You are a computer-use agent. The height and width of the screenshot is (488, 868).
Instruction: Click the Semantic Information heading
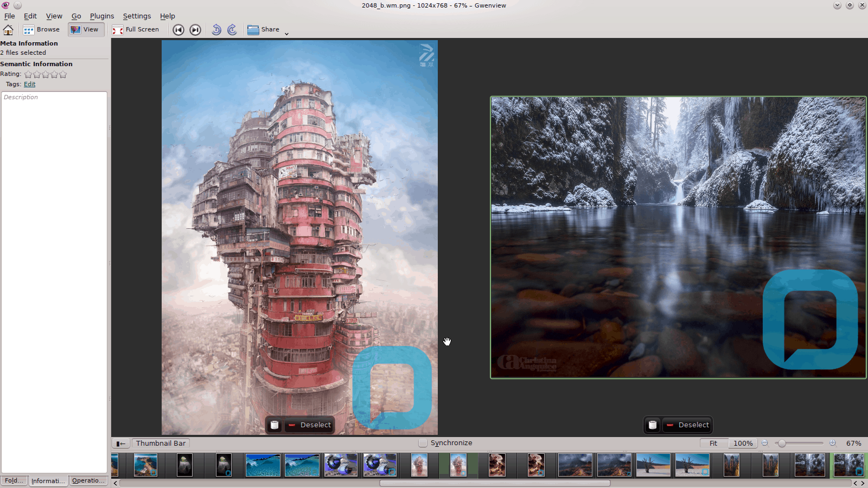36,64
